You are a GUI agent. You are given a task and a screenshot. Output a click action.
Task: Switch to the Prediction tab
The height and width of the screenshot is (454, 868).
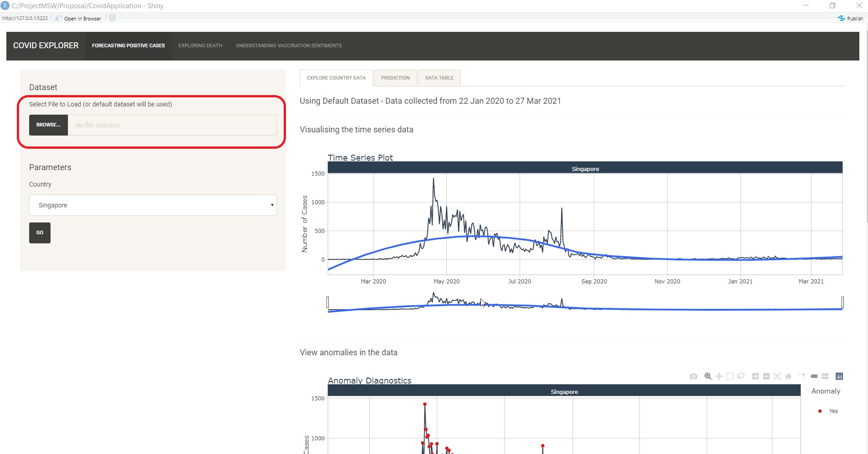395,78
